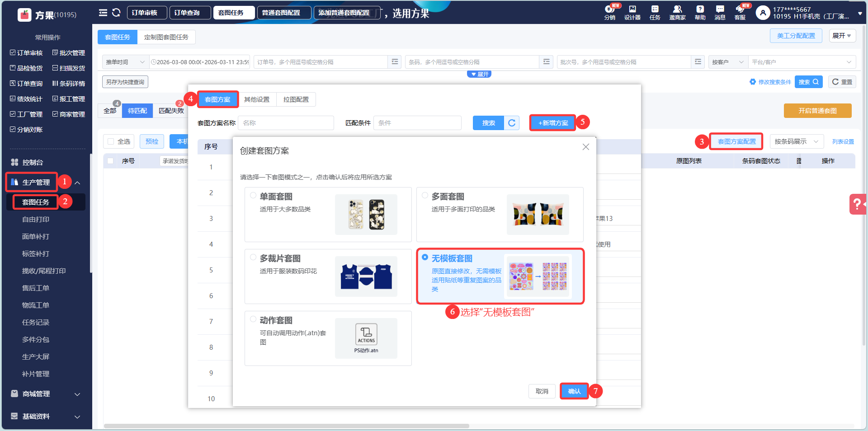Click the 确认 button in the dialog

point(574,391)
